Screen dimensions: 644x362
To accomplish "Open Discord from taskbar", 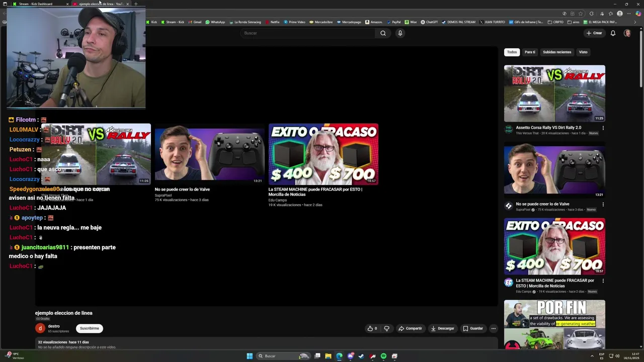I will 350,356.
